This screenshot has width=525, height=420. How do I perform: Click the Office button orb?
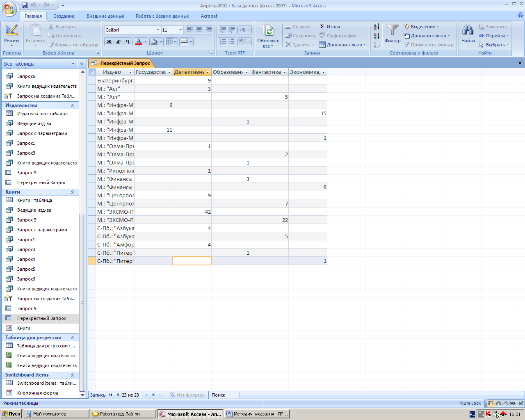tap(9, 8)
